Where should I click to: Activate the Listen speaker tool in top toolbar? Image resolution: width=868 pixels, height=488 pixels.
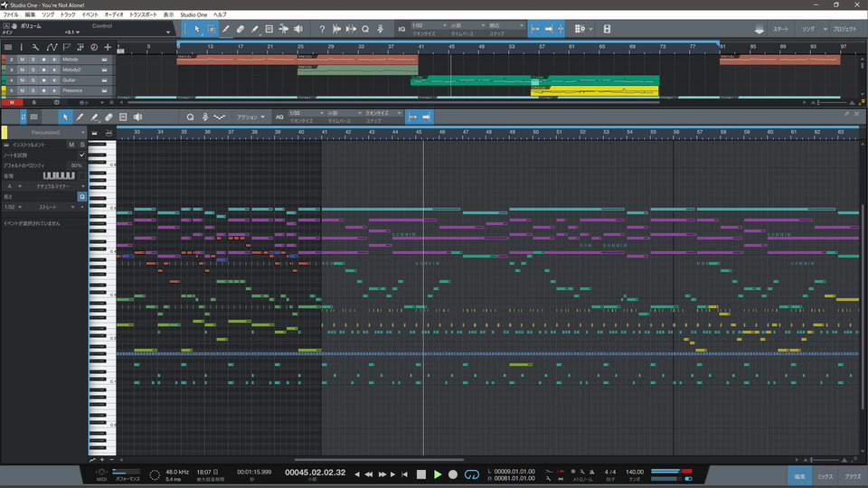[297, 30]
